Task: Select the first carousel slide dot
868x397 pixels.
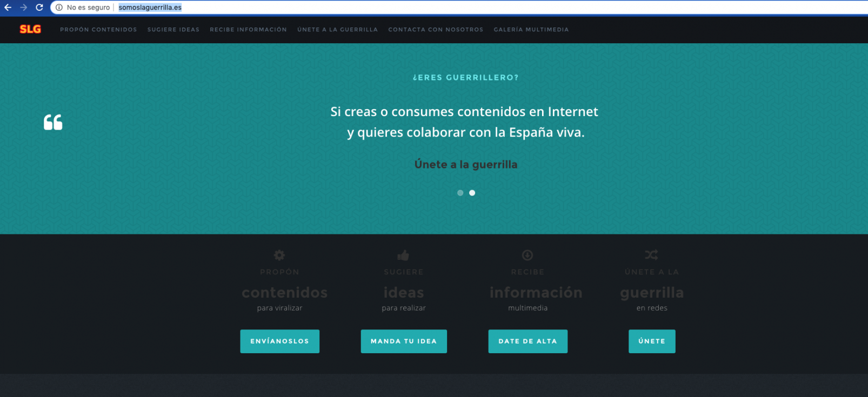Action: pos(460,193)
